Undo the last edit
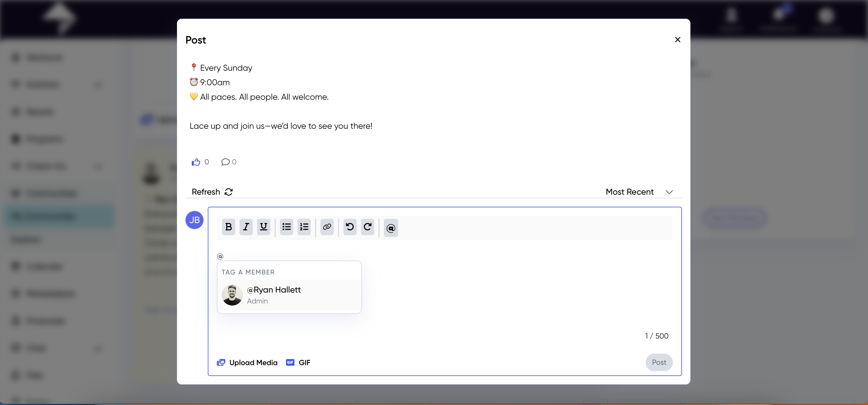This screenshot has width=868, height=405. coord(350,227)
